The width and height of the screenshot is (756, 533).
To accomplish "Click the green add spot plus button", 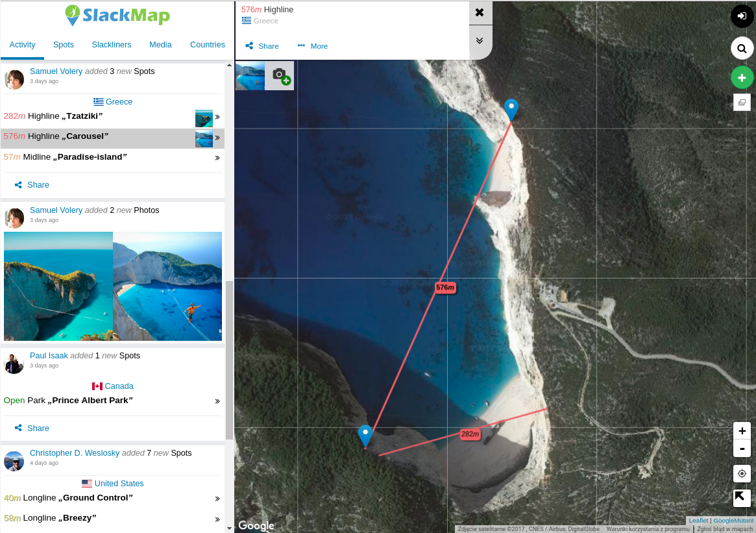I will coord(742,78).
